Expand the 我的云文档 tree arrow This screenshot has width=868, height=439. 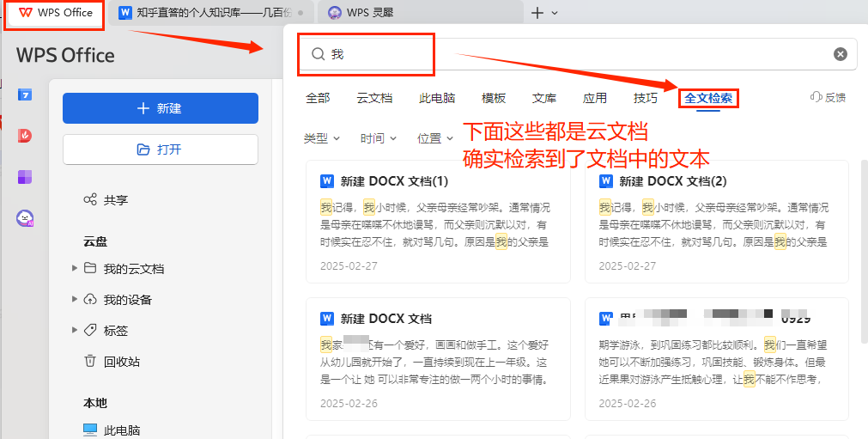[75, 268]
